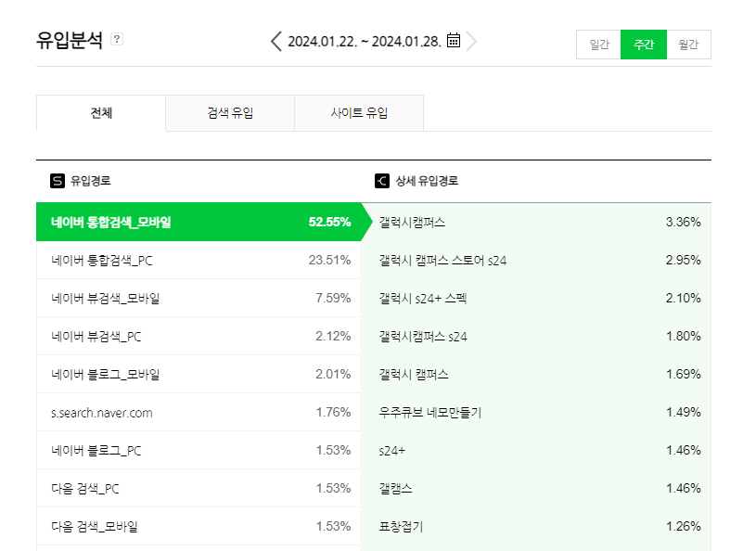This screenshot has width=756, height=551.
Task: Open the calendar date picker icon
Action: [x=454, y=41]
